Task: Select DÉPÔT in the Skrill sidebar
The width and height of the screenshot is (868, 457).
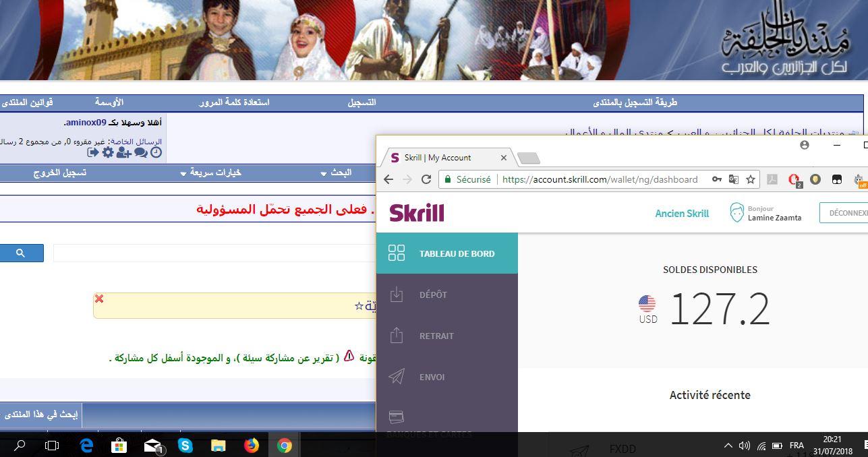Action: pyautogui.click(x=447, y=295)
